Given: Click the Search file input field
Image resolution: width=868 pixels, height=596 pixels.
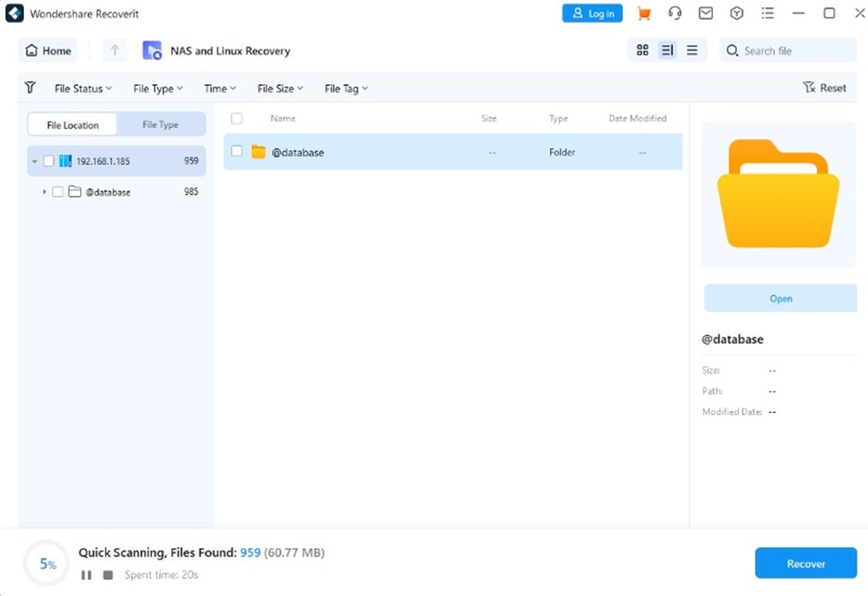Looking at the screenshot, I should (x=792, y=51).
